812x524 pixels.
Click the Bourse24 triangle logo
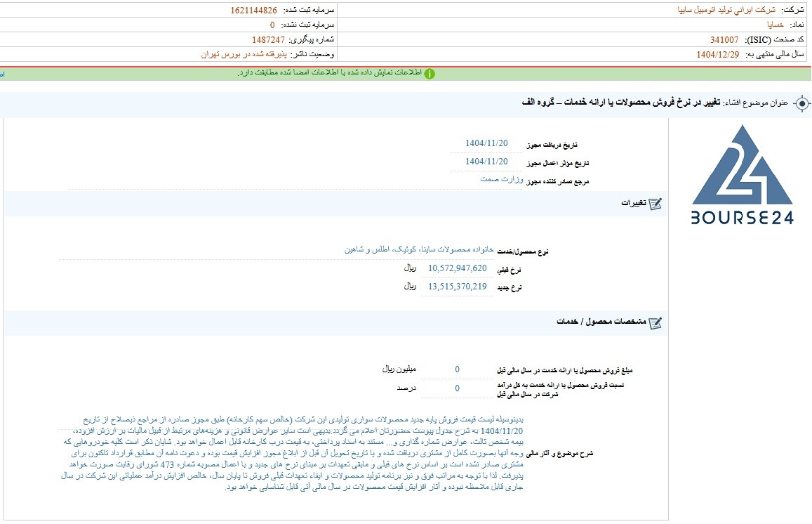tap(742, 165)
